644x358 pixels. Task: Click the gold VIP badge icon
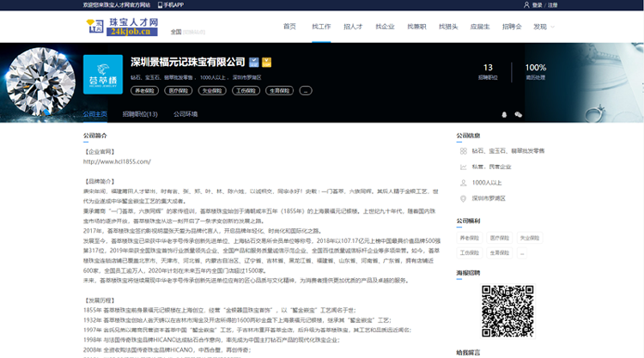[266, 62]
